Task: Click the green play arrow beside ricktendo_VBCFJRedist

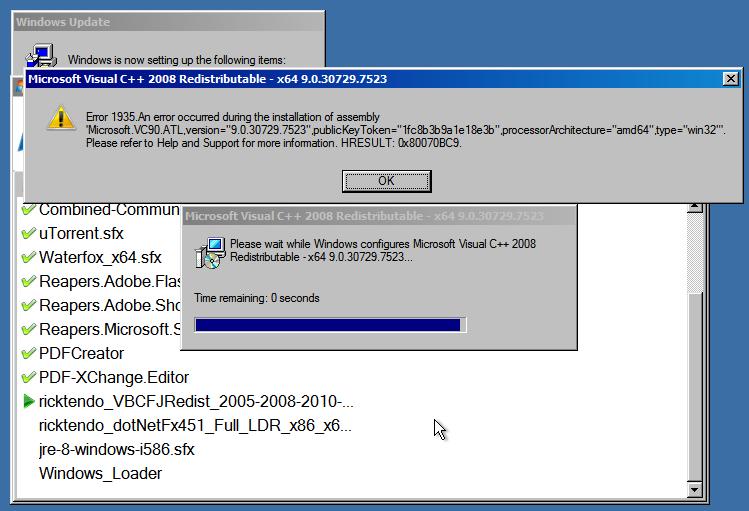Action: point(29,401)
